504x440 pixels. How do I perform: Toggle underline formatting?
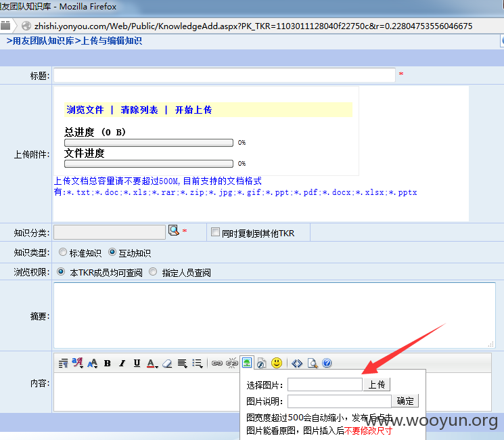[x=137, y=363]
